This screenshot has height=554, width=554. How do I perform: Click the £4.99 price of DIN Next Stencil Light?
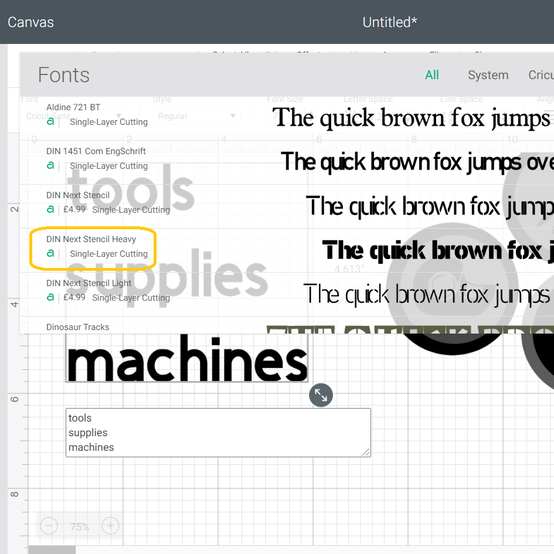[x=75, y=297]
